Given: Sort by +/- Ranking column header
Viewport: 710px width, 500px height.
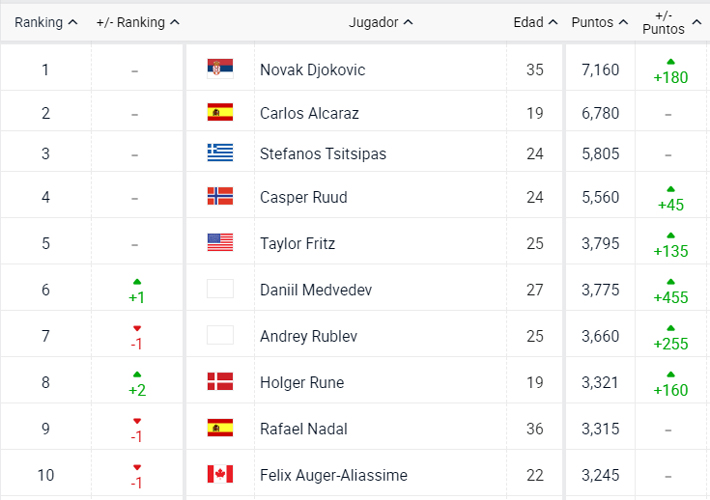Looking at the screenshot, I should point(138,22).
